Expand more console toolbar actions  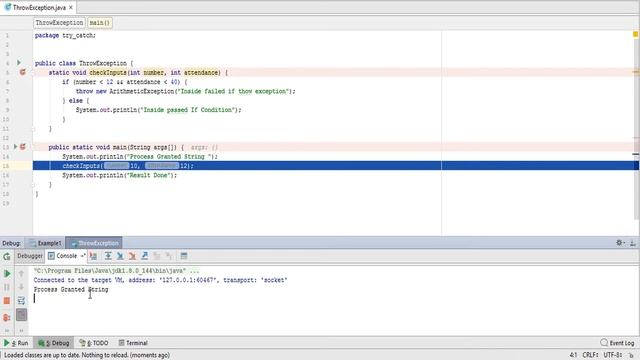pyautogui.click(x=21, y=330)
